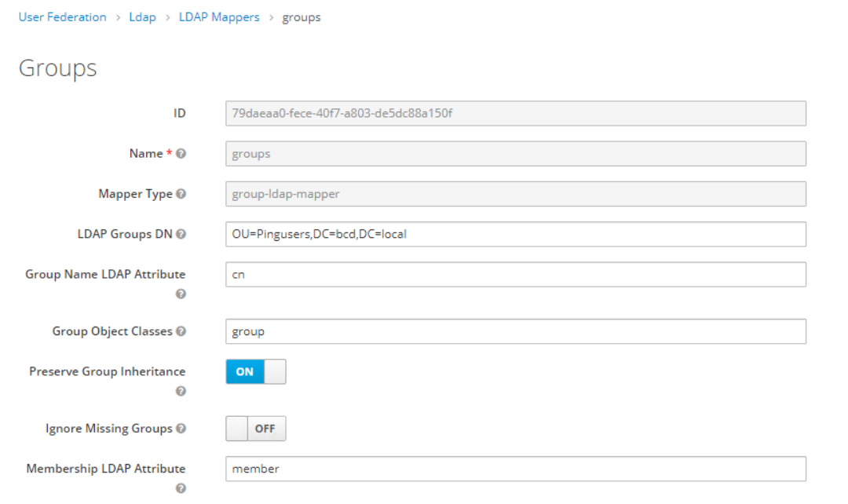
Task: Show help for Preserve Group Inheritance
Action: [181, 391]
